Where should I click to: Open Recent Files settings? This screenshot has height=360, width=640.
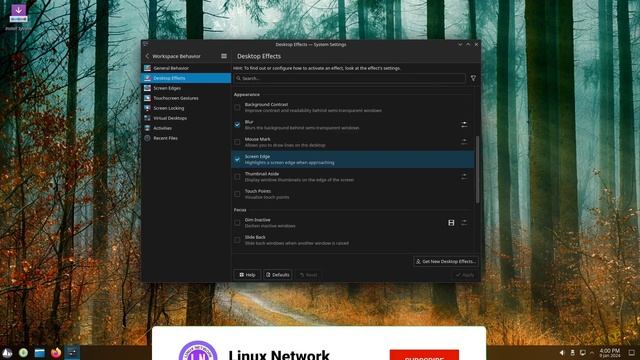(186, 138)
